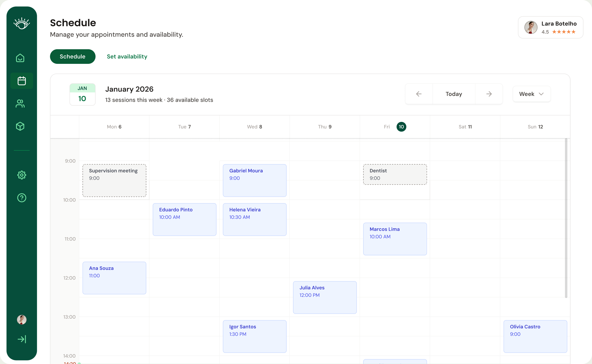This screenshot has height=364, width=592.
Task: Open Helena Vieira 10:30 AM session
Action: click(x=255, y=219)
